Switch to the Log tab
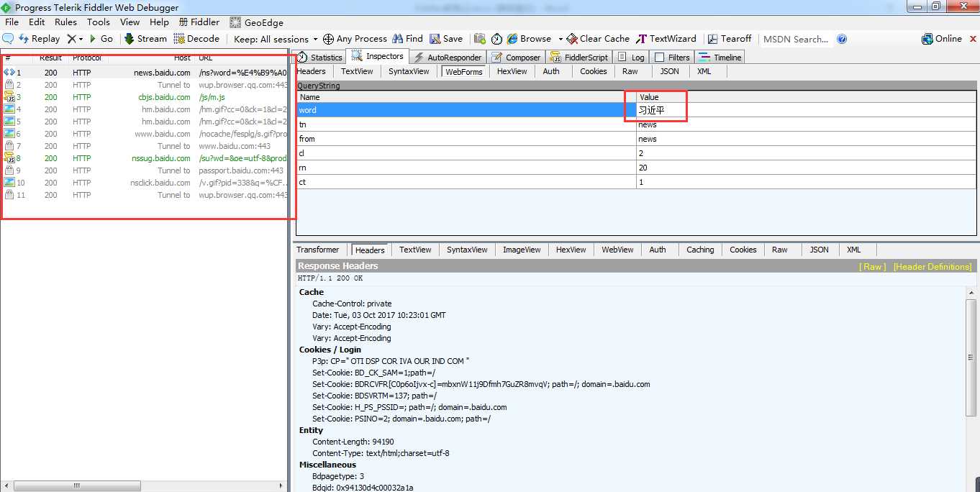The width and height of the screenshot is (980, 492). click(631, 57)
